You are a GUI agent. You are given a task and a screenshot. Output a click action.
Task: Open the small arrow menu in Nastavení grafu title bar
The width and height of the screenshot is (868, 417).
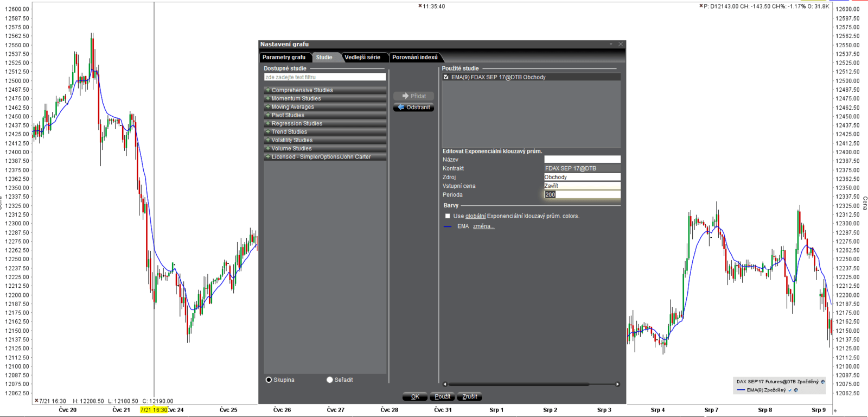click(611, 44)
